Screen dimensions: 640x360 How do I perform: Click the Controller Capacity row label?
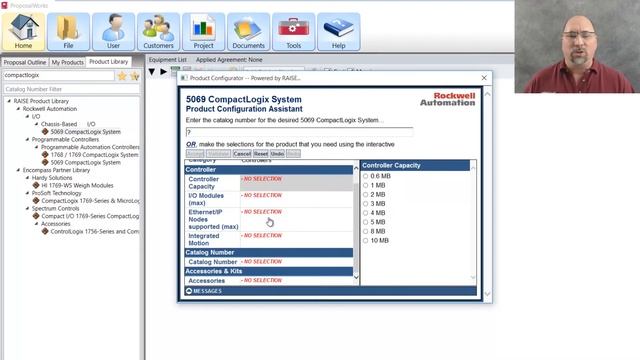coord(203,183)
